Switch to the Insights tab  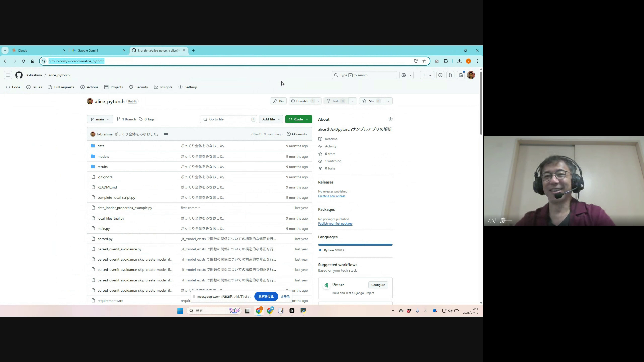click(163, 87)
